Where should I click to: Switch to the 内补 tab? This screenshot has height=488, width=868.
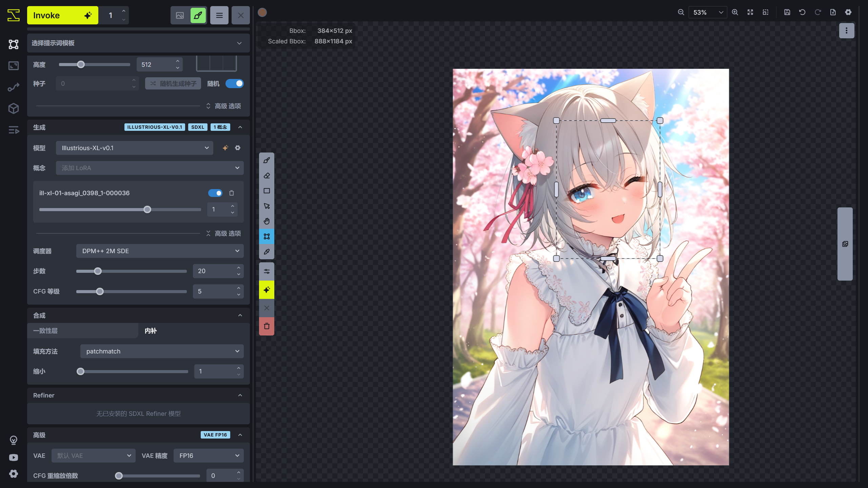(151, 331)
